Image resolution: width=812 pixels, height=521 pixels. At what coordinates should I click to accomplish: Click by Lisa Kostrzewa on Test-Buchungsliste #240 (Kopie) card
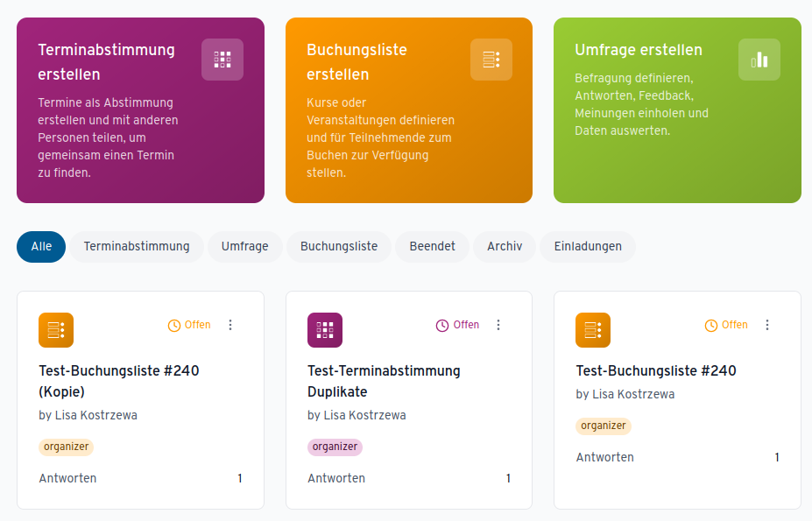pyautogui.click(x=88, y=415)
